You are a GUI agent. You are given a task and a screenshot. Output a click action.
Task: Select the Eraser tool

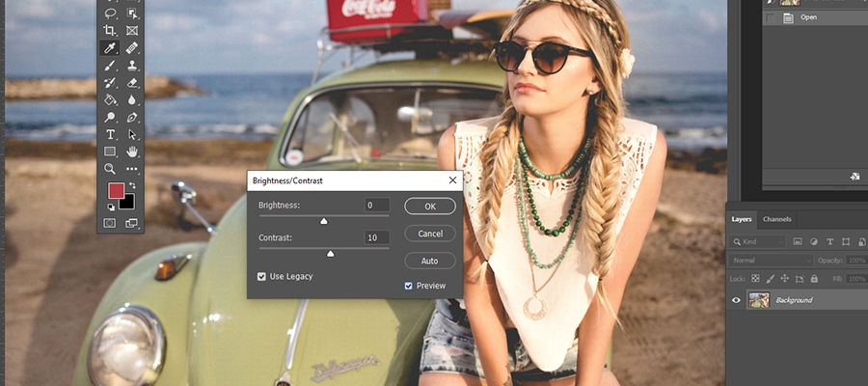click(132, 83)
